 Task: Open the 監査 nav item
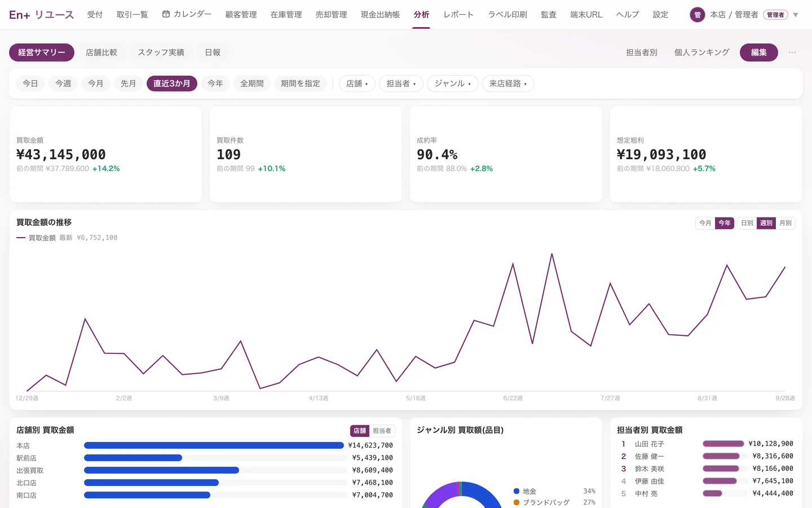pos(549,15)
